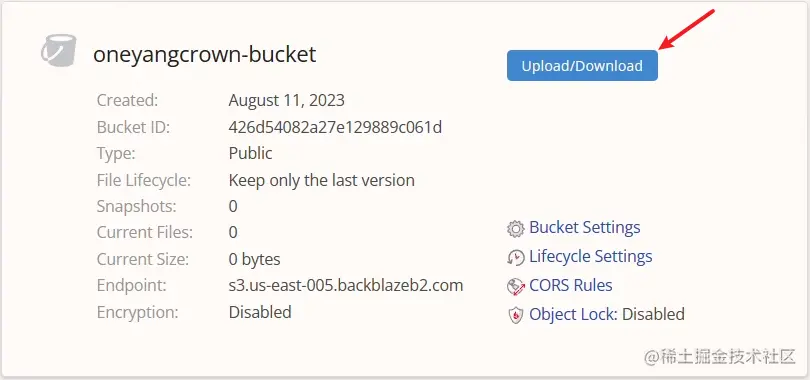Select the oneyangcrown-bucket title
Image resolution: width=810 pixels, height=380 pixels.
pyautogui.click(x=205, y=54)
